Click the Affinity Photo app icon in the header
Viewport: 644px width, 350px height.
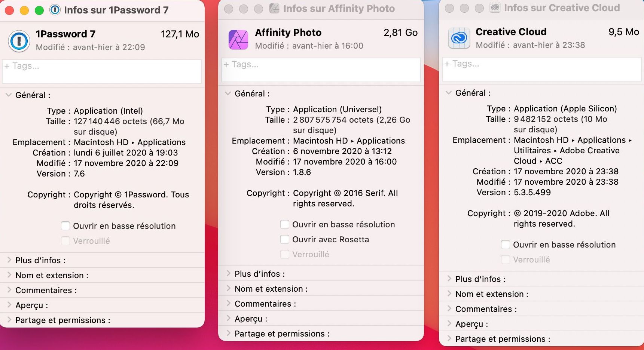(238, 40)
